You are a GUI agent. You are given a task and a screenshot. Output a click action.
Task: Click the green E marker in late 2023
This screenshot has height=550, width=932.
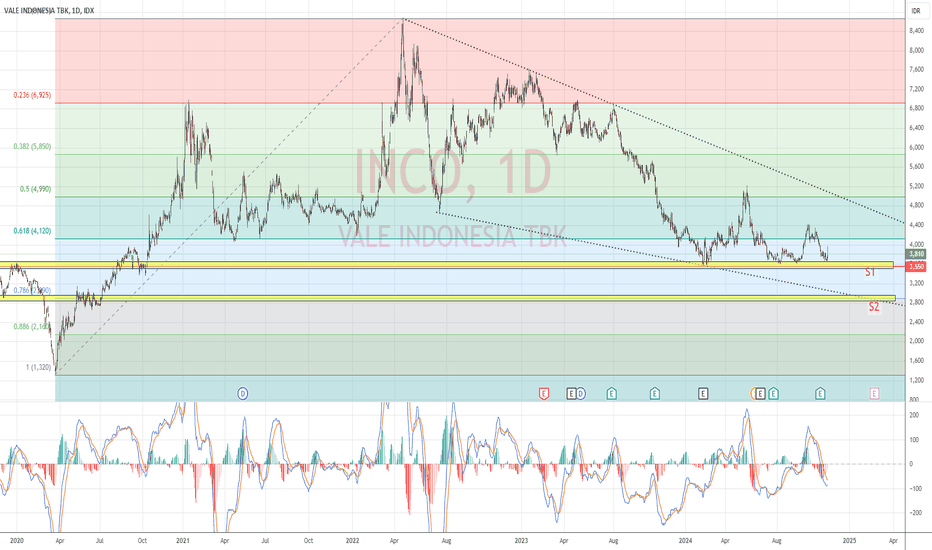(x=654, y=393)
